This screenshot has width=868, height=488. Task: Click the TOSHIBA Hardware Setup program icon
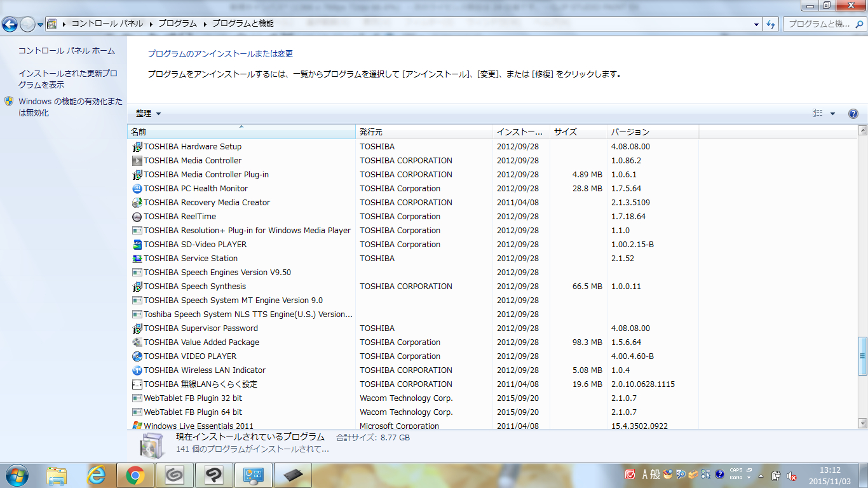point(137,147)
